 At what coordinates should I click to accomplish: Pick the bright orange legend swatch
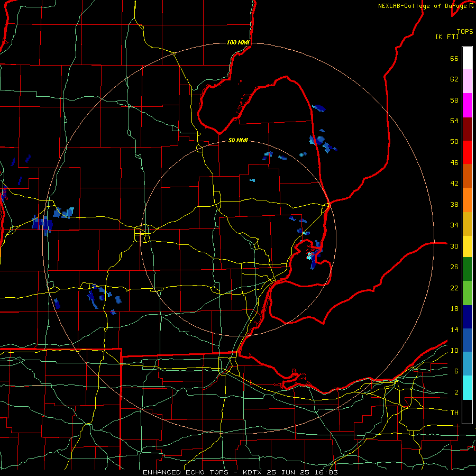467,200
